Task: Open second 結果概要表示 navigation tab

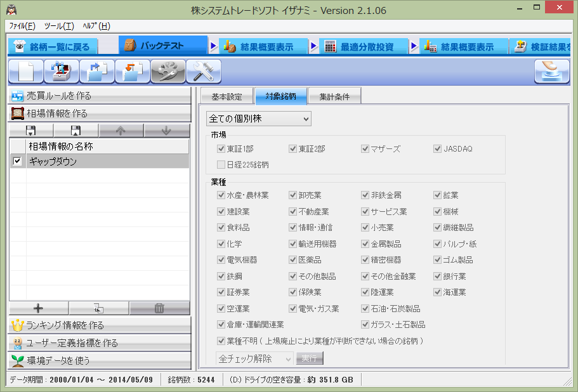Action: click(x=464, y=46)
